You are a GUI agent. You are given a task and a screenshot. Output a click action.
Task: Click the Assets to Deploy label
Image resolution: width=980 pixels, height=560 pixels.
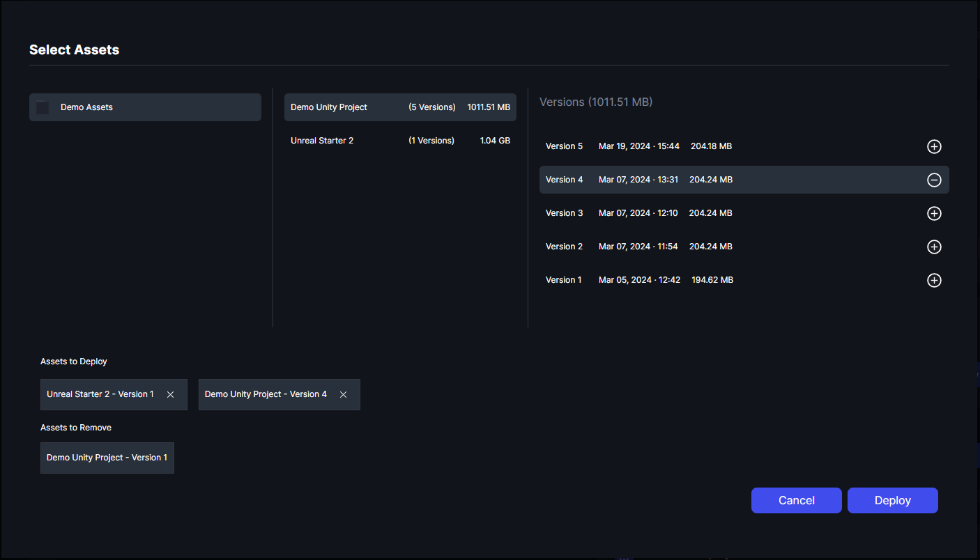coord(74,361)
